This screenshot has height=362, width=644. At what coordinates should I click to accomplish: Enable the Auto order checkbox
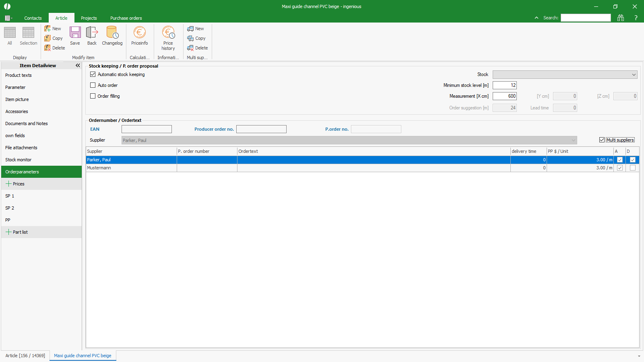[x=93, y=85]
